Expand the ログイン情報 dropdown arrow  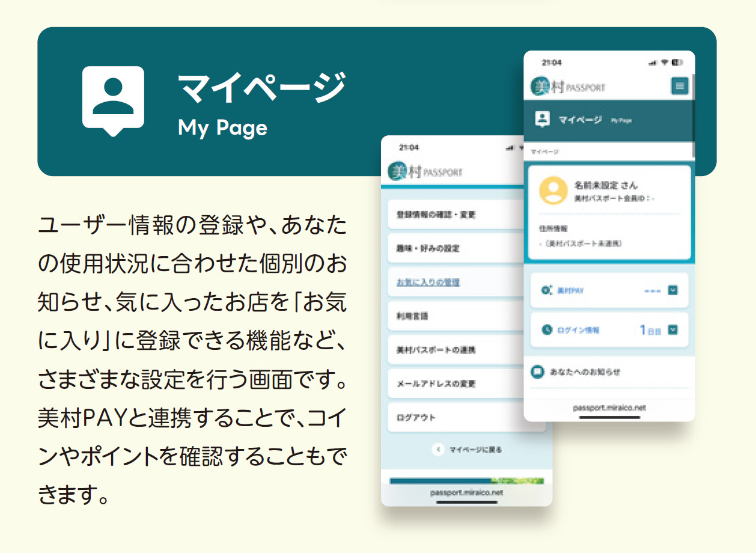[672, 329]
